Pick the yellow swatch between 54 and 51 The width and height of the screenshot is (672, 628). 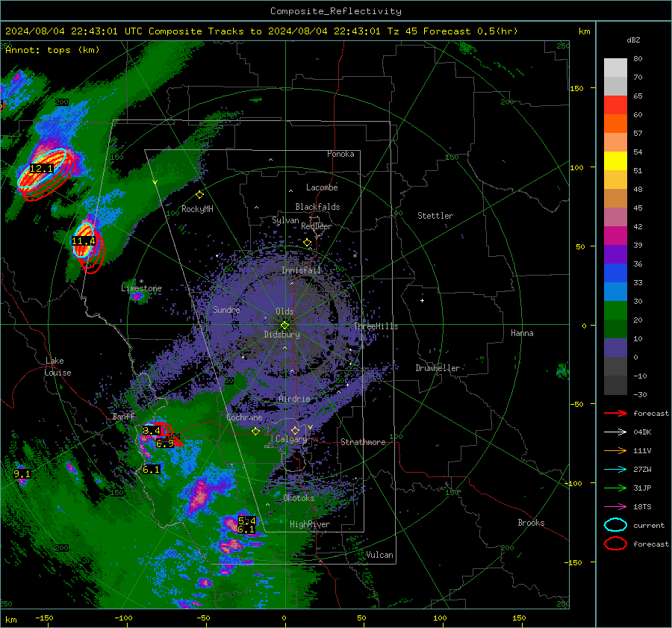coord(615,161)
